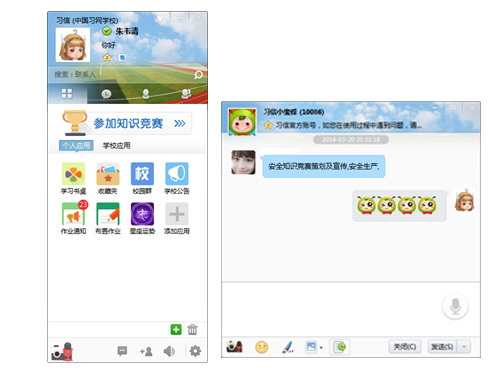Click the sent emoji message bubble
This screenshot has width=500, height=375.
(x=400, y=206)
